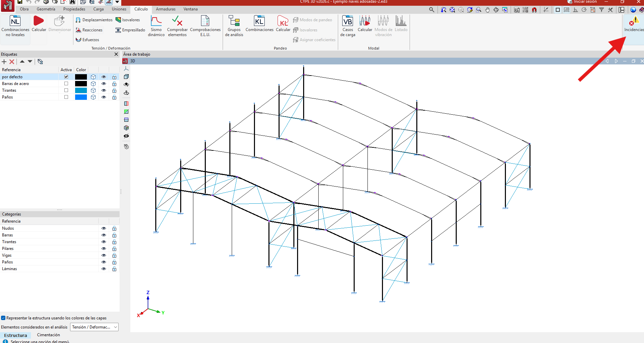The height and width of the screenshot is (343, 644).
Task: Enable Activa checkbox for Tirantes
Action: coord(66,90)
